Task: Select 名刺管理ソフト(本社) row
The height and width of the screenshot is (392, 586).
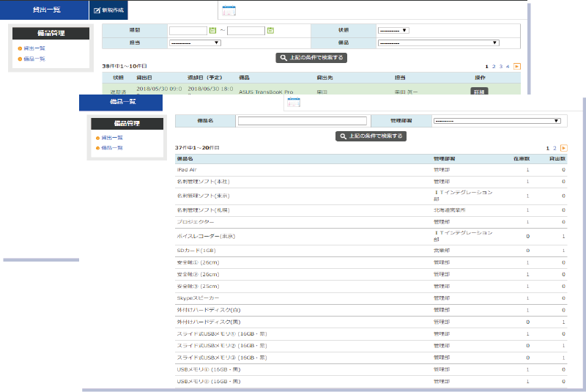Action: click(371, 182)
